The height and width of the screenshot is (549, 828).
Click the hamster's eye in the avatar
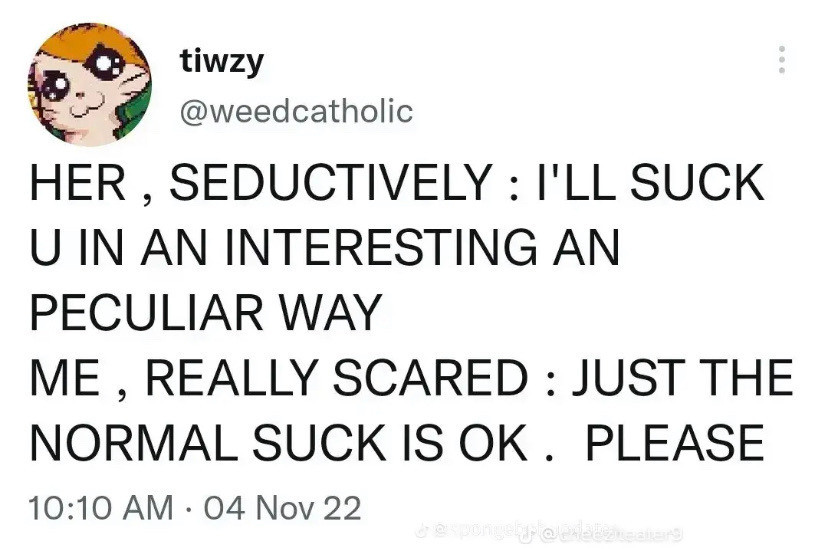(x=106, y=62)
